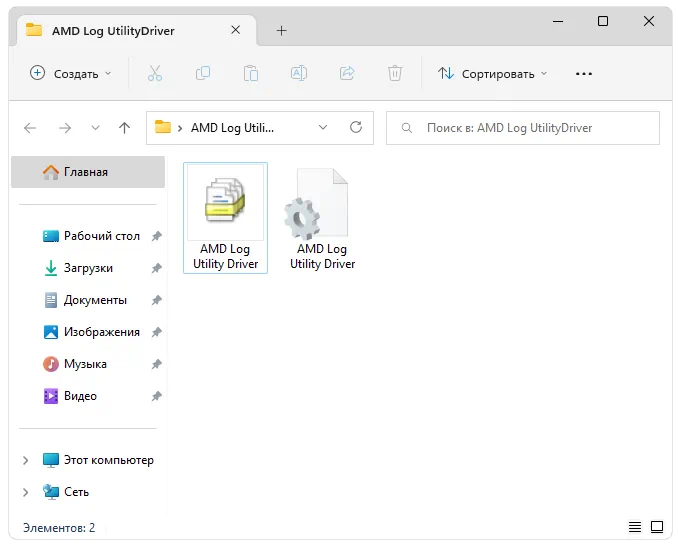678x548 pixels.
Task: Click search field Поиск в: AMD Log UtilityDriver
Action: click(523, 128)
